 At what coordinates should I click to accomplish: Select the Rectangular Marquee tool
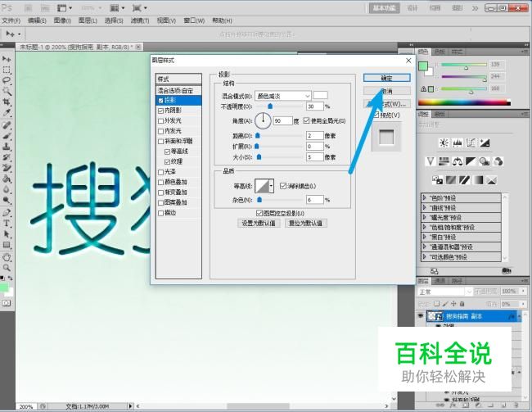pyautogui.click(x=7, y=70)
